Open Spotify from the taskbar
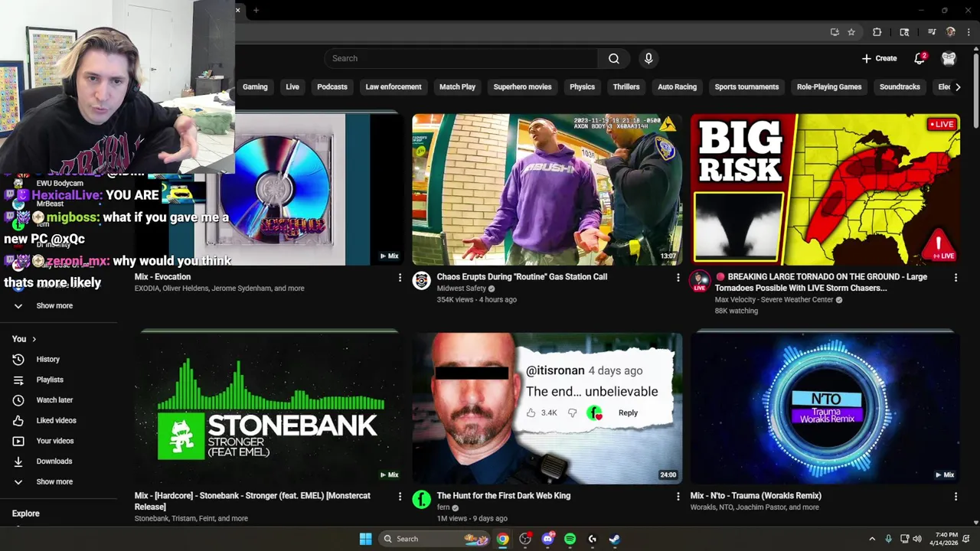 tap(570, 539)
